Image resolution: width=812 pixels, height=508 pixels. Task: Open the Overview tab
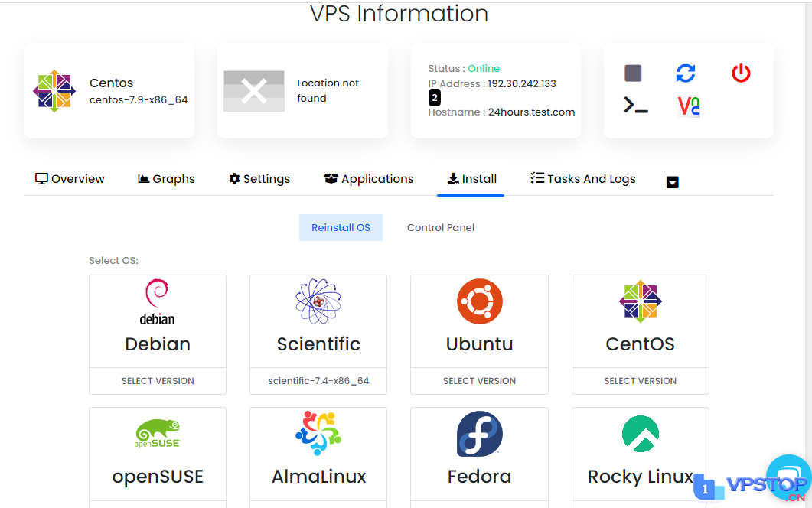pyautogui.click(x=70, y=179)
